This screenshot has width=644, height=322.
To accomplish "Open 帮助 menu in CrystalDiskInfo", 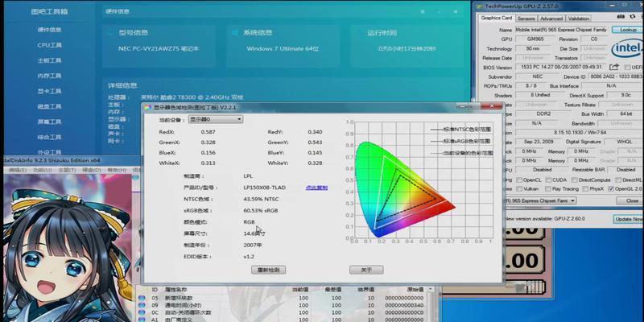I will [116, 170].
